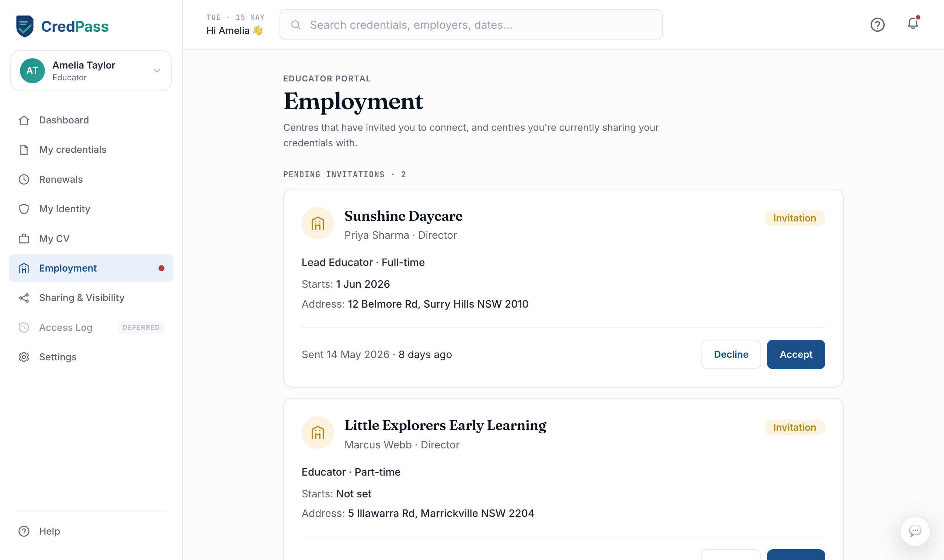
Task: Decline the Sunshine Daycare invitation
Action: [x=731, y=354]
